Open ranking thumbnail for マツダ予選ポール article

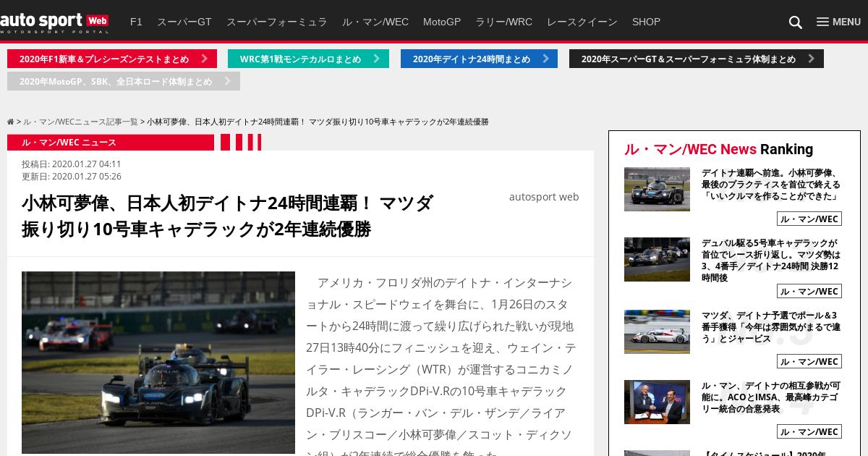tap(657, 332)
